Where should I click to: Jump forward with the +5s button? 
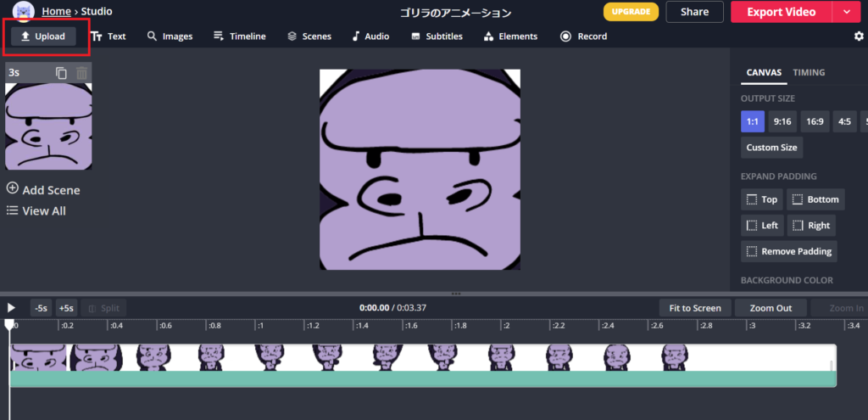pos(66,308)
